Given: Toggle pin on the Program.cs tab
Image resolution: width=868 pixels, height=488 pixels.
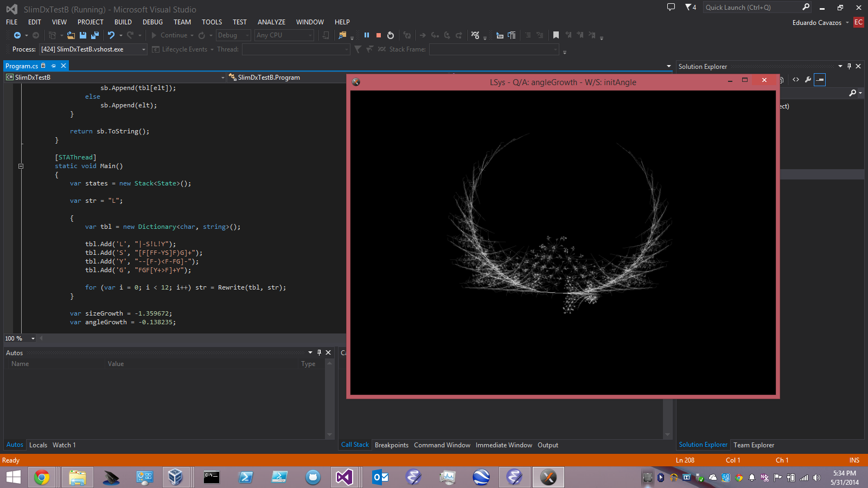Looking at the screenshot, I should 53,66.
